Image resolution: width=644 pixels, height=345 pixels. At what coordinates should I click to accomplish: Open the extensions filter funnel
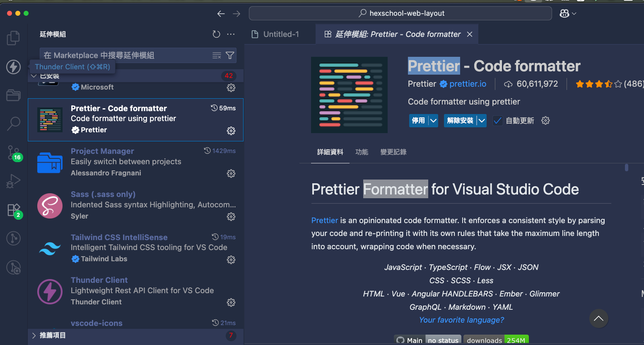point(230,56)
